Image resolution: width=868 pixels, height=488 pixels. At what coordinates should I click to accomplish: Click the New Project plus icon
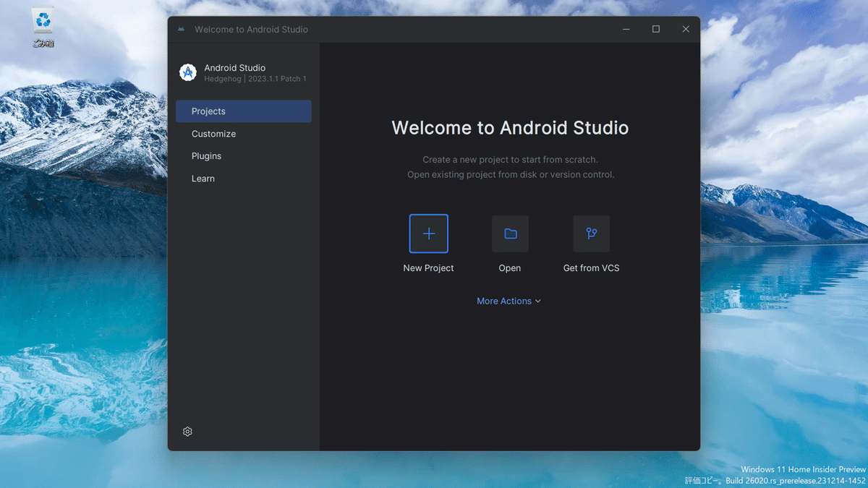428,234
